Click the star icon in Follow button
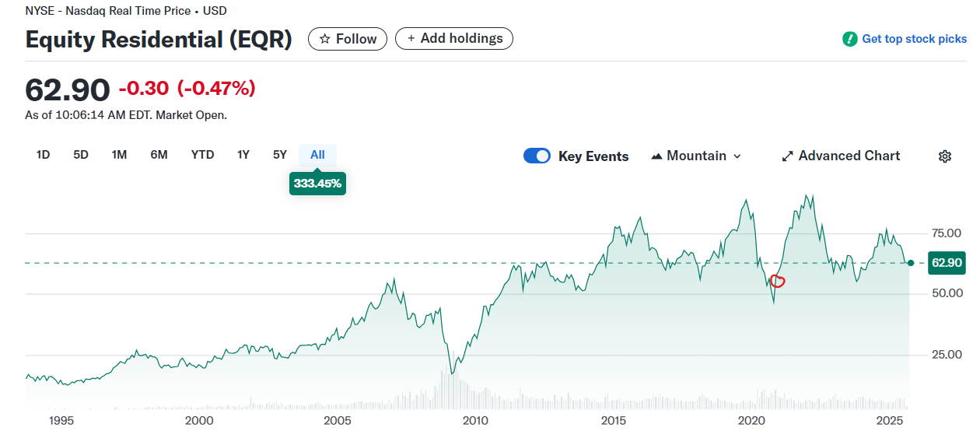 (325, 39)
